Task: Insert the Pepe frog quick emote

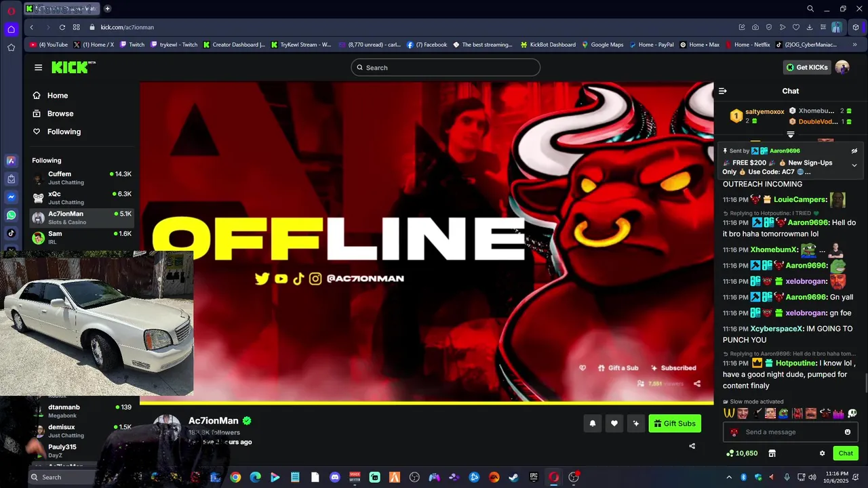Action: [x=783, y=413]
